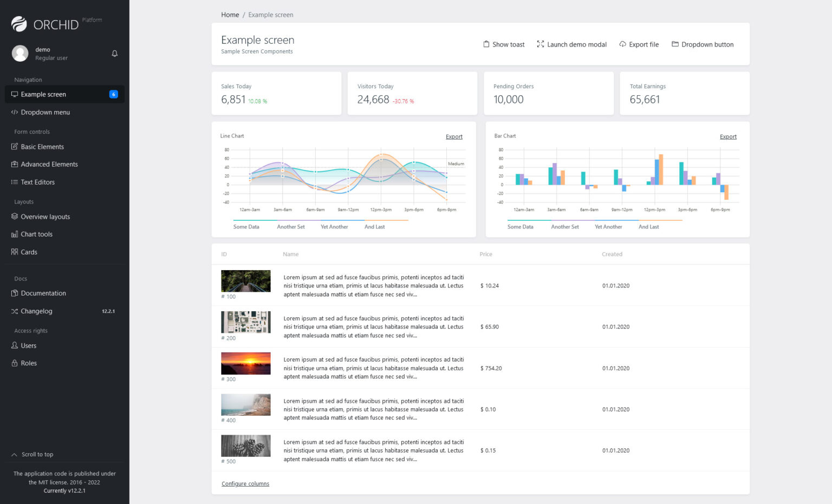Navigate to Home via the breadcrumb
This screenshot has width=832, height=504.
230,15
